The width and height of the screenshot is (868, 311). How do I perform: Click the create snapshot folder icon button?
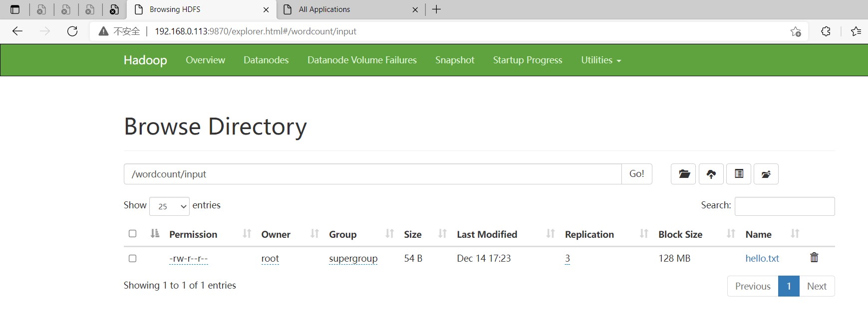tap(766, 174)
